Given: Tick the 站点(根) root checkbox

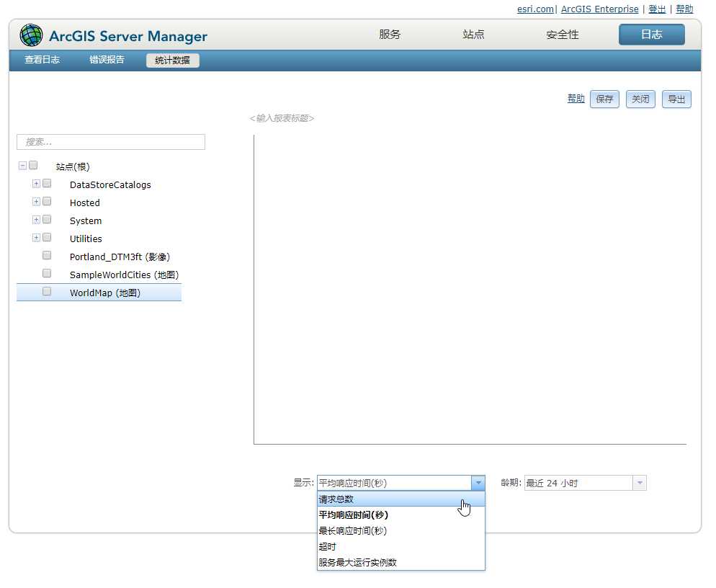Looking at the screenshot, I should (x=33, y=165).
